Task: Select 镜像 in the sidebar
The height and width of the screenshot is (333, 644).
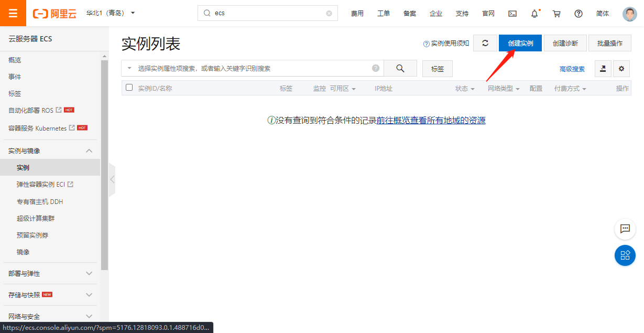Action: tap(23, 252)
